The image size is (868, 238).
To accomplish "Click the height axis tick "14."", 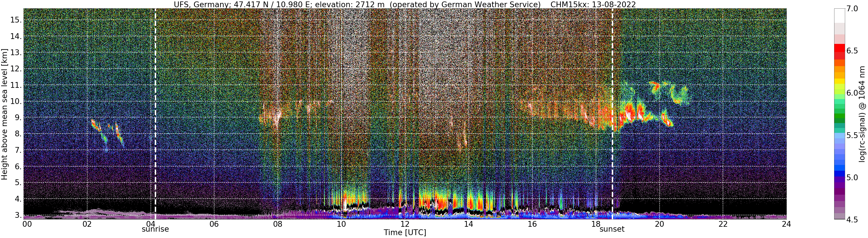I will 16,36.
